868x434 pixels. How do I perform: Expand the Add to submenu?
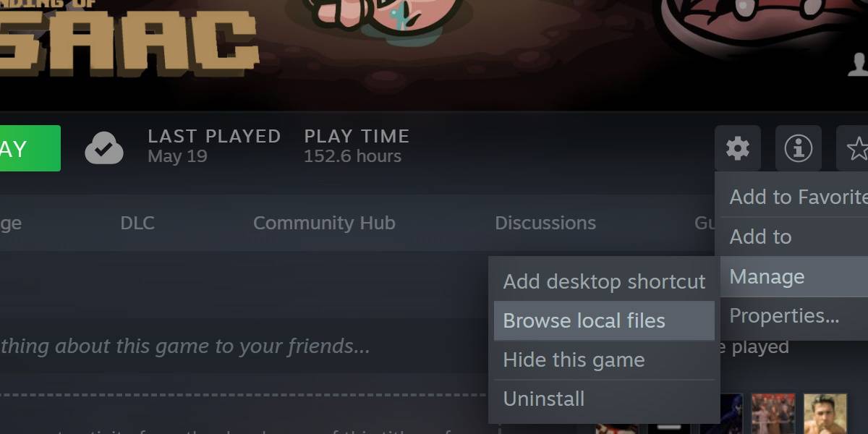click(x=795, y=237)
